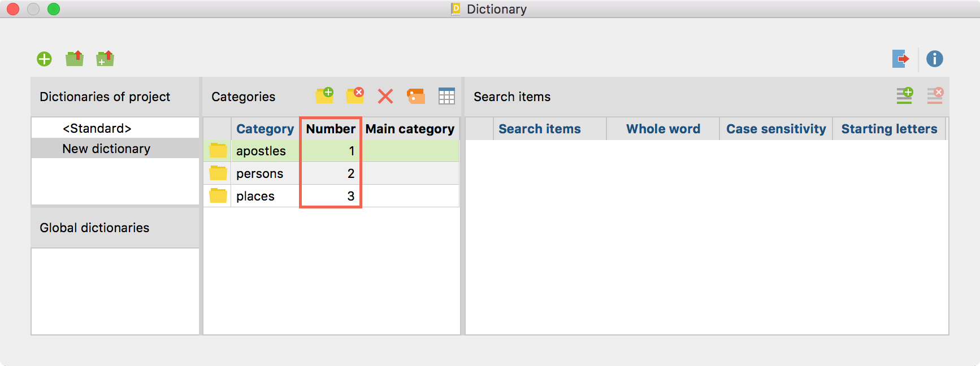Maximize window with green button

(x=54, y=9)
